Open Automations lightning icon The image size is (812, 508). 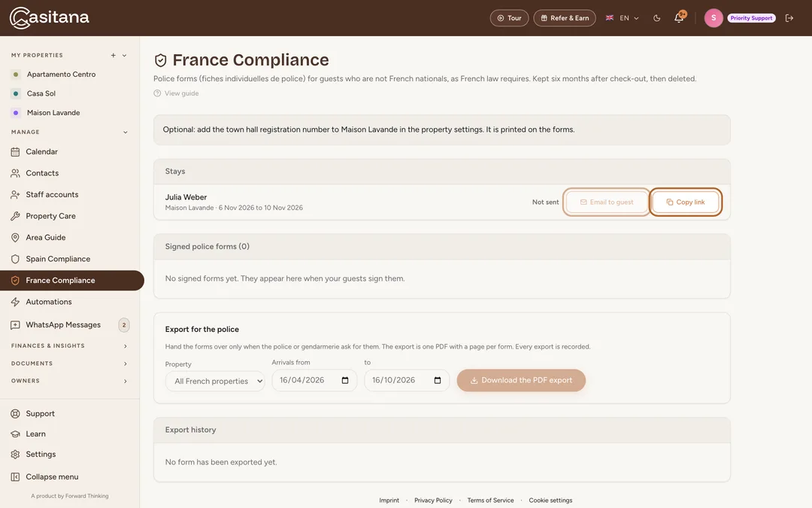(x=15, y=302)
